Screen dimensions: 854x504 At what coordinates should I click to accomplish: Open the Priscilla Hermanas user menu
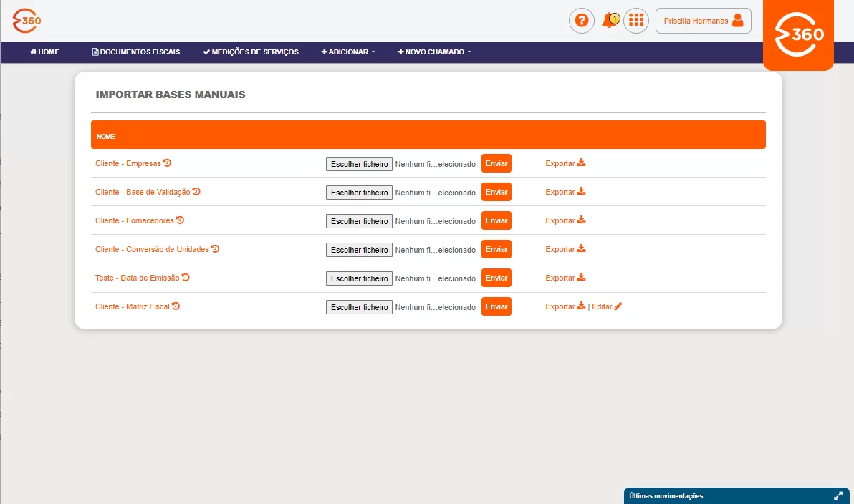click(703, 21)
